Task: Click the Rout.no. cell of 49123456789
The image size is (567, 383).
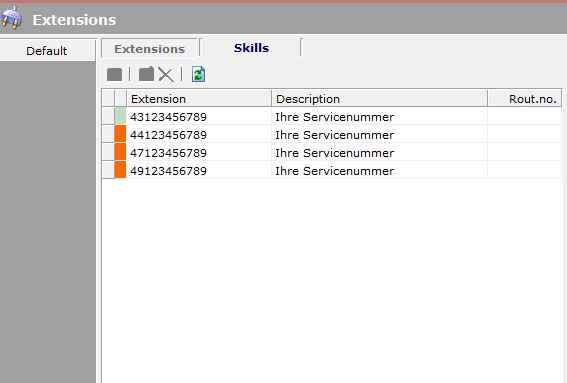Action: click(x=525, y=170)
